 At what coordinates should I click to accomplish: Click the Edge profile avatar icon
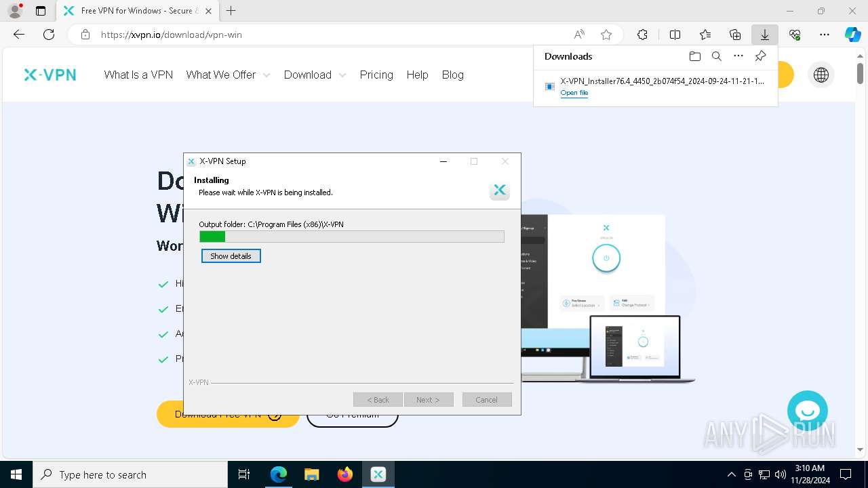coord(14,11)
